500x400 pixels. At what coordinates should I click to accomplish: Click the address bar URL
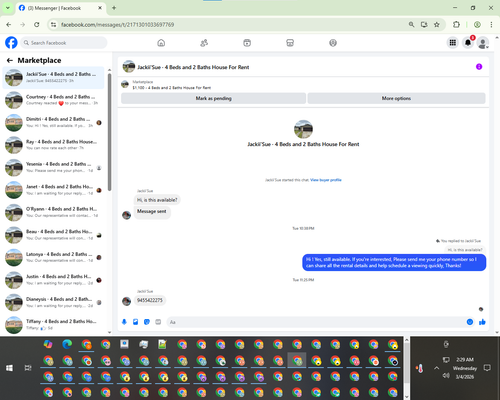(117, 25)
